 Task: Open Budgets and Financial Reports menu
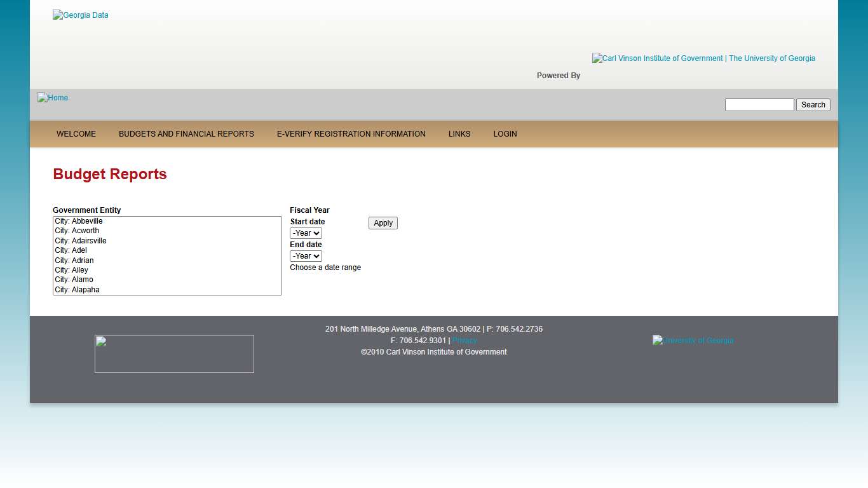coord(186,134)
